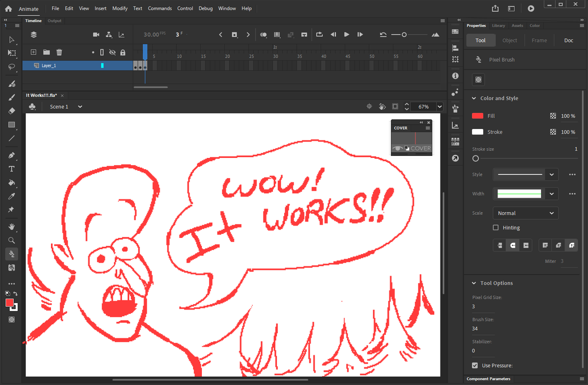Select the Fluid Brush tool
This screenshot has height=385, width=588.
click(x=12, y=84)
